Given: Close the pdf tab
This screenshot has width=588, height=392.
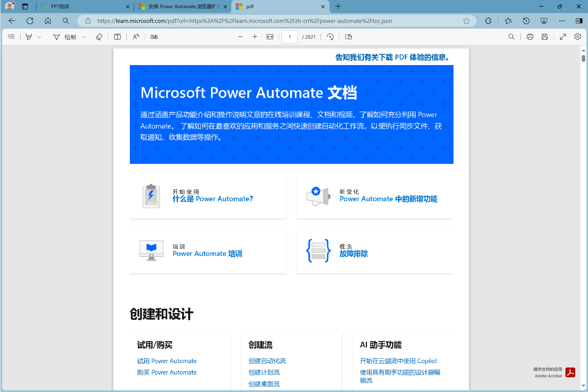Looking at the screenshot, I should (323, 7).
